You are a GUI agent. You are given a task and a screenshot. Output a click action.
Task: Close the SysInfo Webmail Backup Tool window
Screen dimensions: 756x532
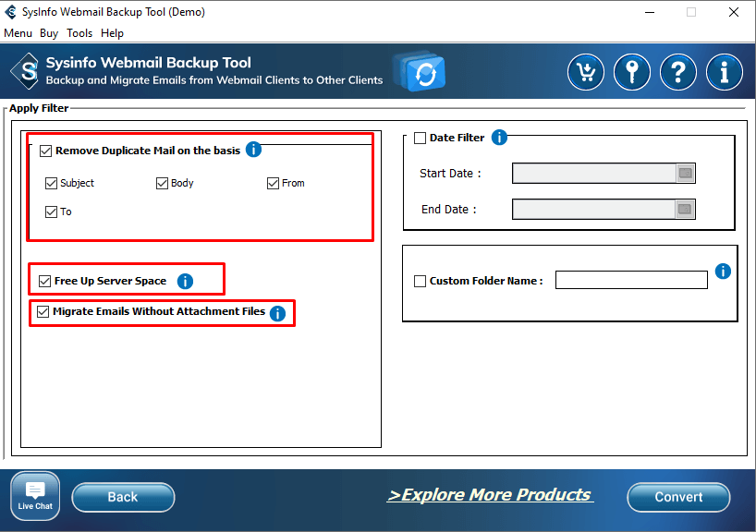pyautogui.click(x=734, y=12)
